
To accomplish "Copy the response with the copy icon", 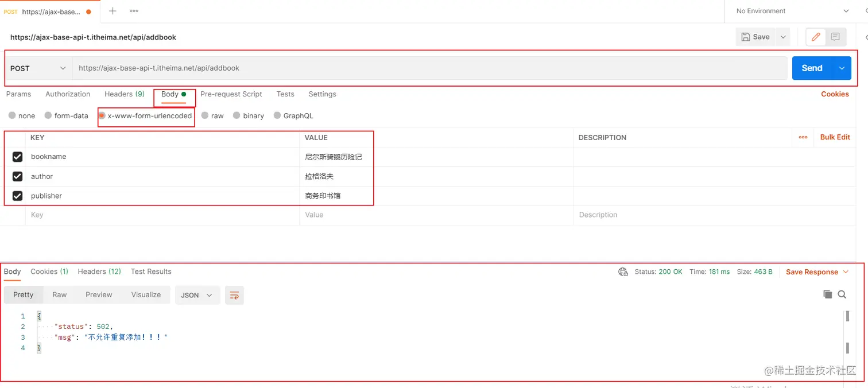I will [827, 294].
